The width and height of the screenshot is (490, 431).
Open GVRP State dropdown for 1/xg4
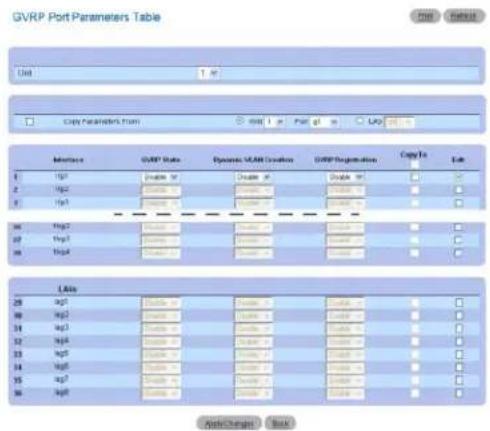(x=161, y=253)
